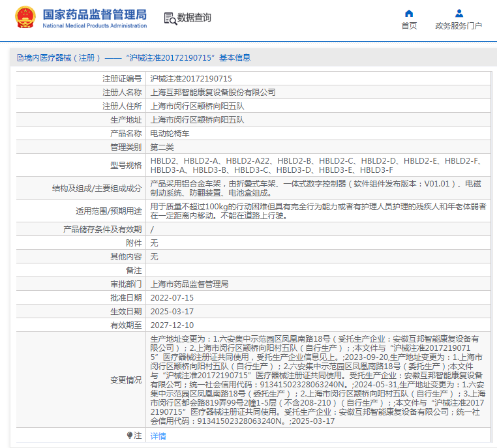Click the 数据查询 search document icon
497x448 pixels.
170,18
